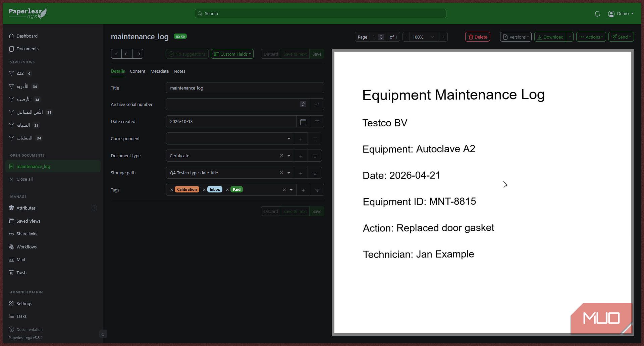Go to next document arrow
Image resolution: width=644 pixels, height=346 pixels.
[x=138, y=54]
